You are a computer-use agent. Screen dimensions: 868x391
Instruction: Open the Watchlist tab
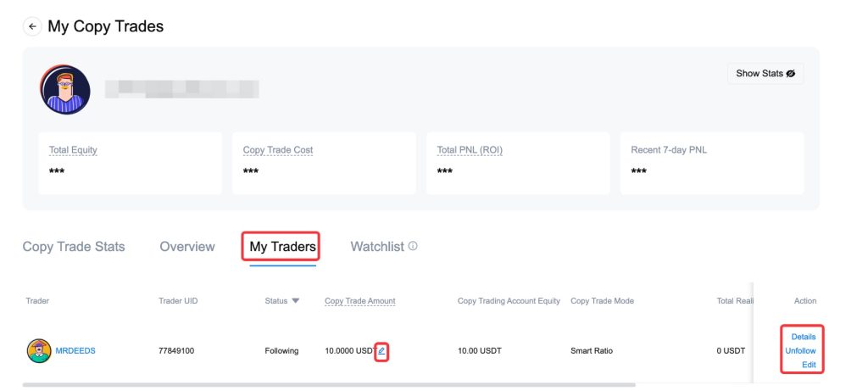point(377,247)
